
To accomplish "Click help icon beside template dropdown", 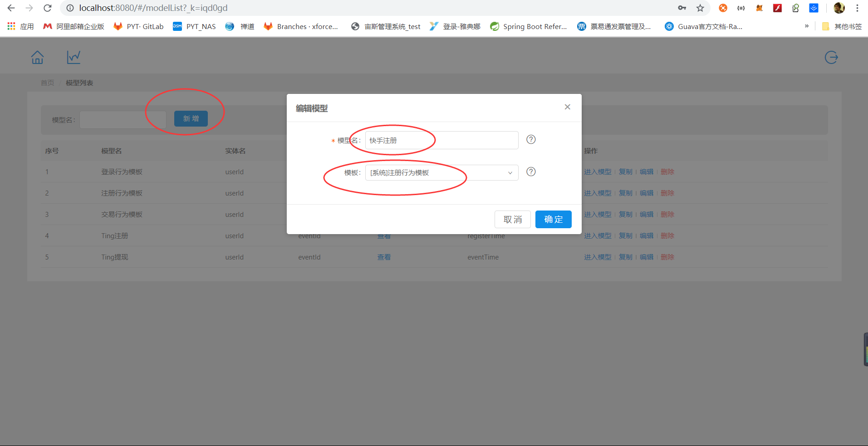I will point(531,172).
